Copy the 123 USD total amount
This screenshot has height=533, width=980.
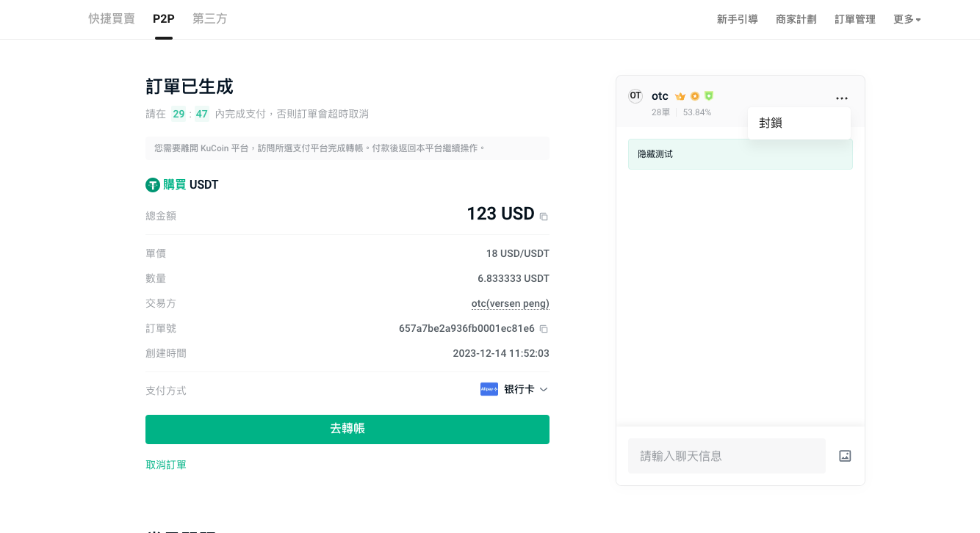544,217
